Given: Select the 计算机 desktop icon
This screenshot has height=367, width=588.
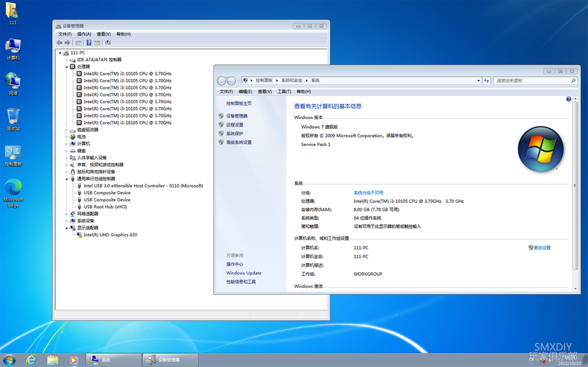Looking at the screenshot, I should coord(13,49).
